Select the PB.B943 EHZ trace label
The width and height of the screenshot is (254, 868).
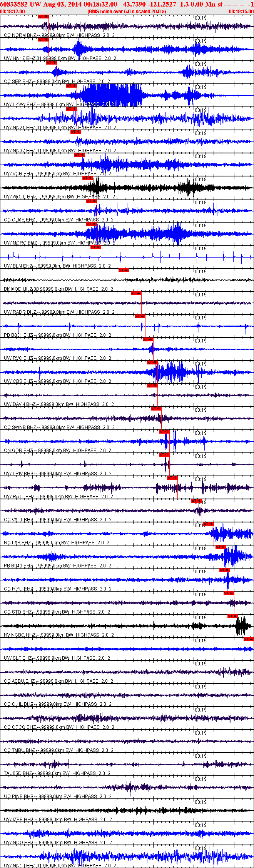[57, 566]
